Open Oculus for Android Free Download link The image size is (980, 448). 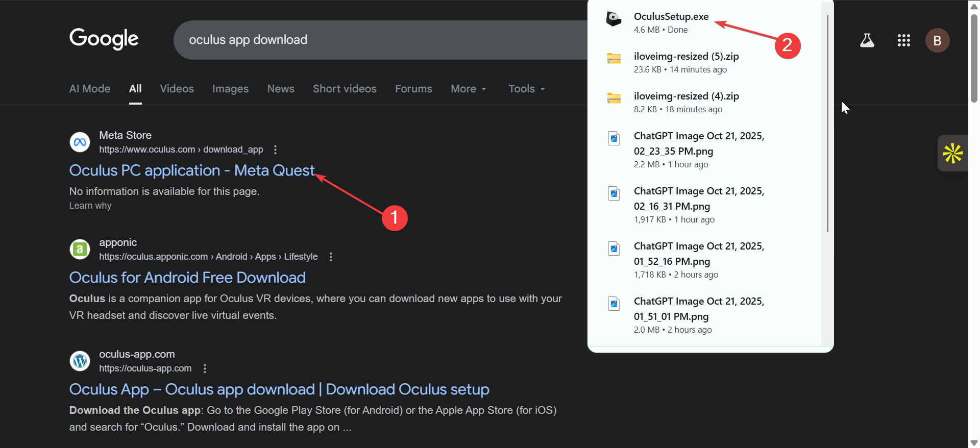(x=187, y=278)
